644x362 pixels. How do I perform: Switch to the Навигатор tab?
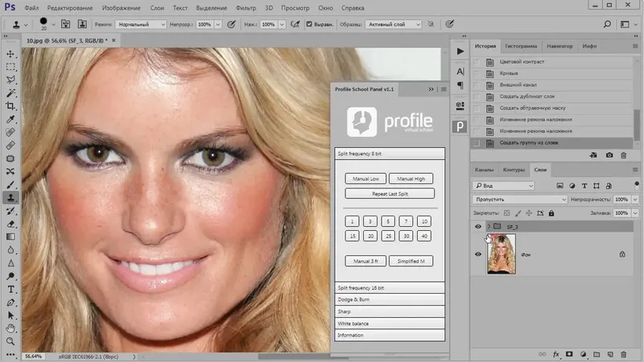click(559, 47)
